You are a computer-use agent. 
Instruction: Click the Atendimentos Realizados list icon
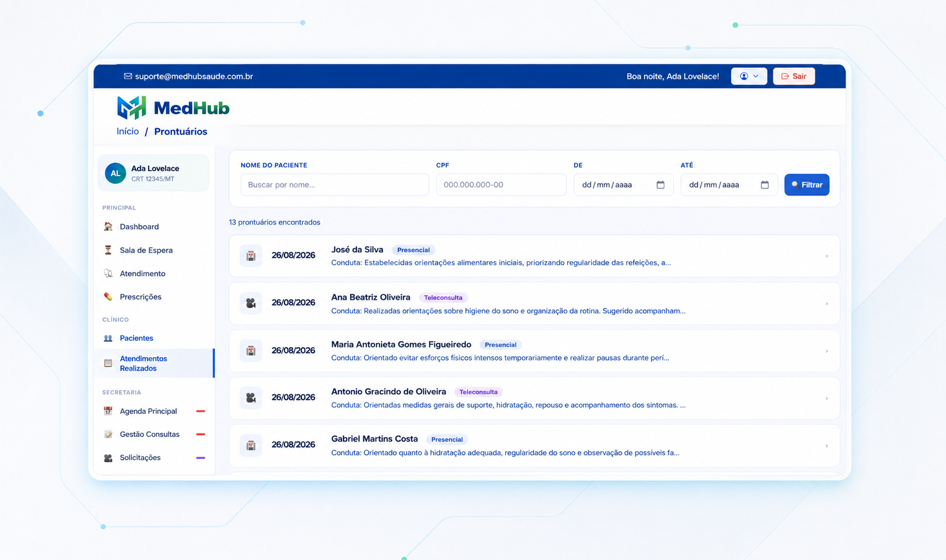pyautogui.click(x=108, y=363)
